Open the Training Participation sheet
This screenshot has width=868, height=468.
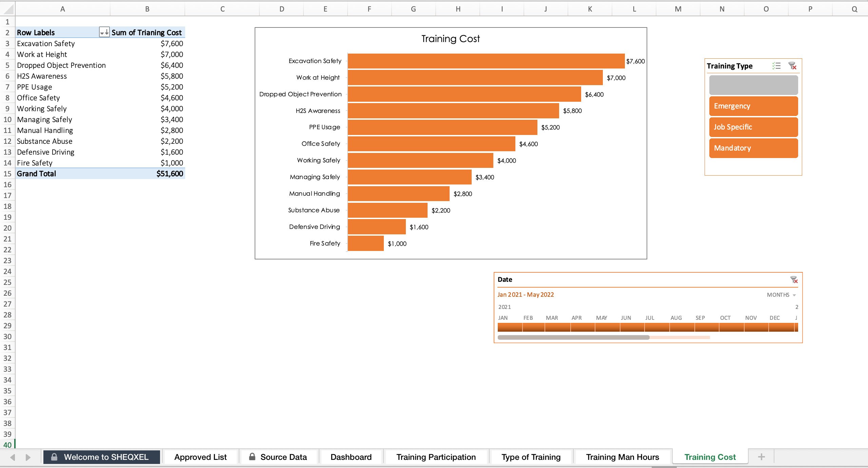[x=436, y=457]
